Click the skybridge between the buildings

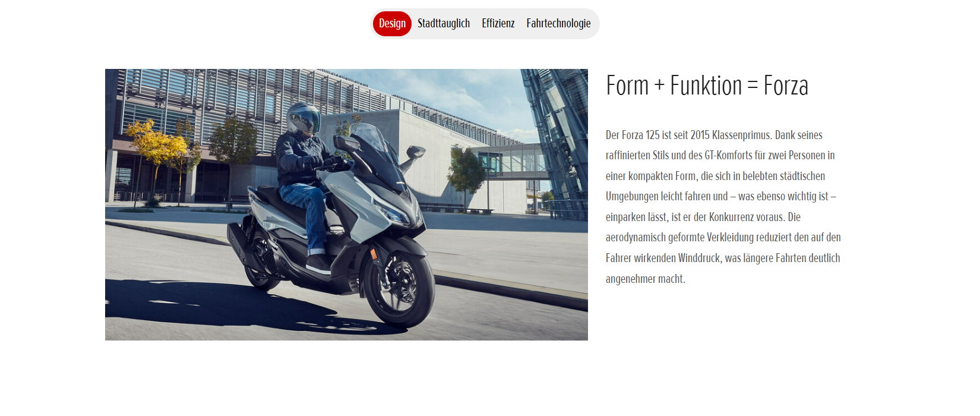coord(512,160)
